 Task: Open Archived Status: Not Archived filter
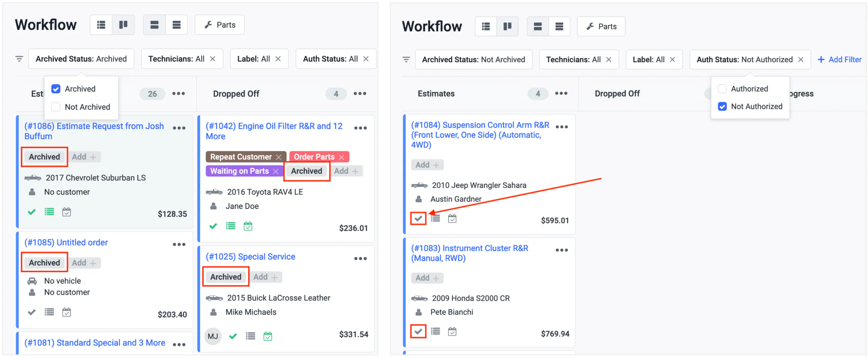pyautogui.click(x=474, y=60)
